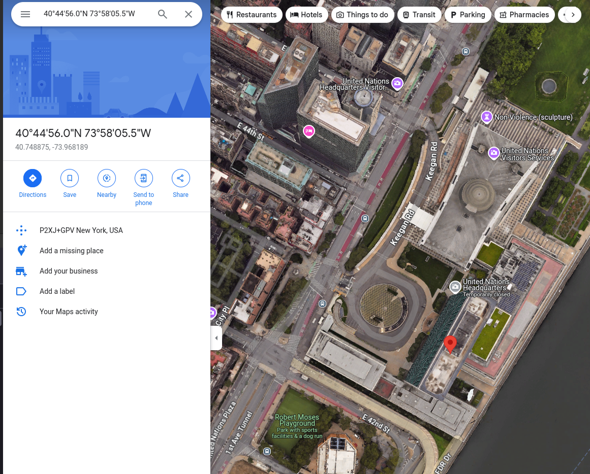Click the Directions label text

32,194
